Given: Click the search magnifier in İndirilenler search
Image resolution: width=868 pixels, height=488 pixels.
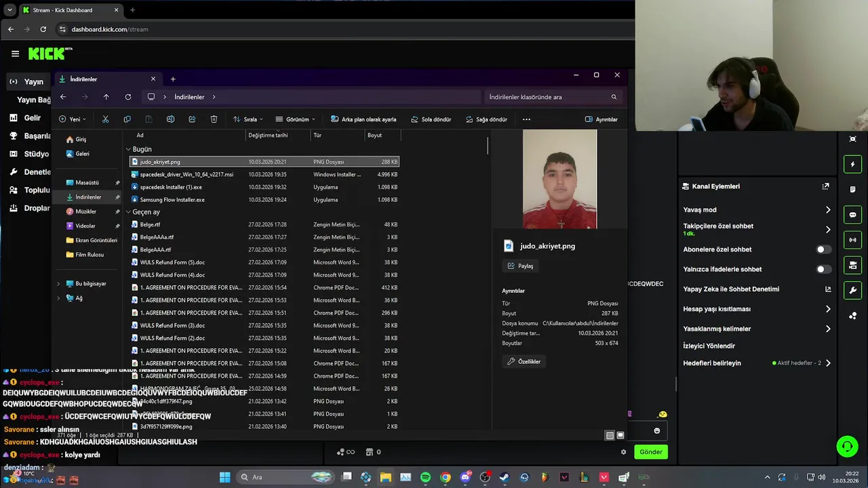Looking at the screenshot, I should click(x=614, y=97).
